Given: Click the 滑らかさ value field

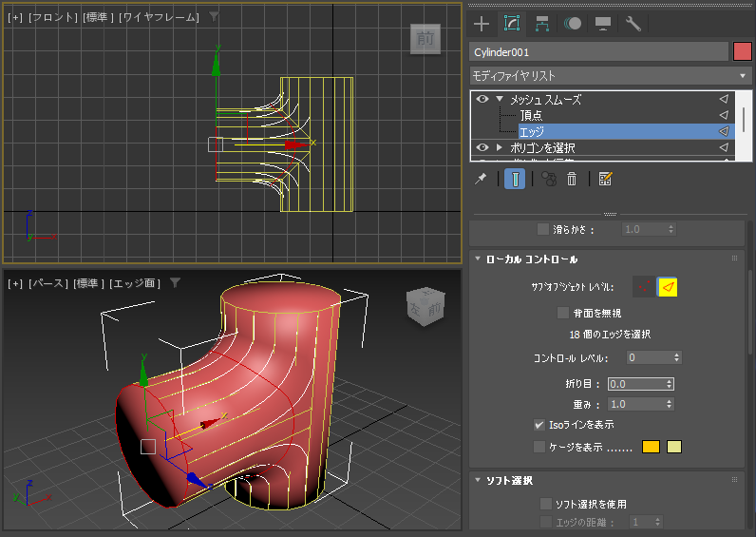Looking at the screenshot, I should (644, 229).
